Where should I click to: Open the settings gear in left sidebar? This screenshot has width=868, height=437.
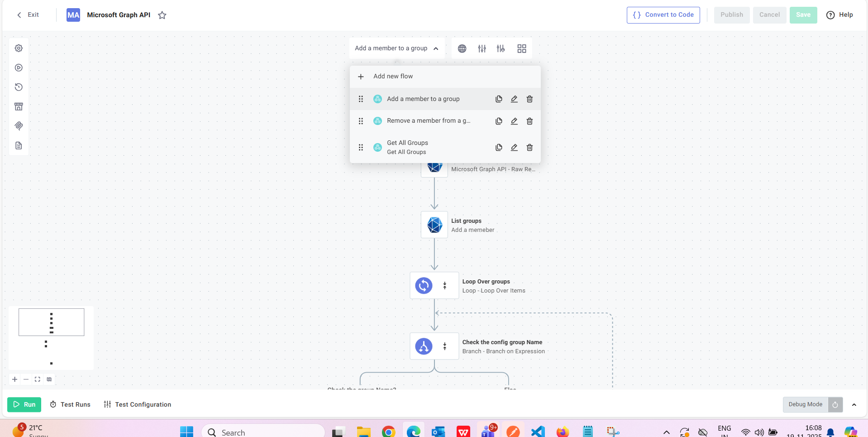pyautogui.click(x=19, y=48)
